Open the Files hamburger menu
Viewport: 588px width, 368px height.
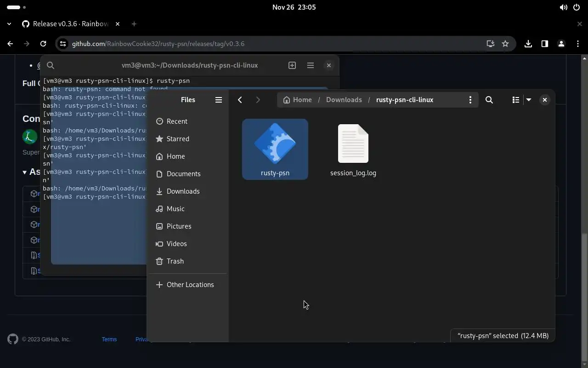coord(219,100)
